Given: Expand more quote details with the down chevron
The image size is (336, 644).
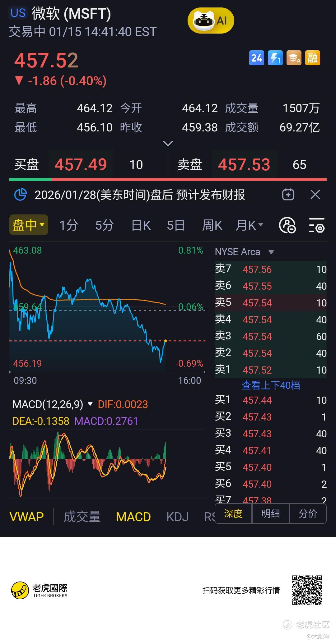Looking at the screenshot, I should pyautogui.click(x=168, y=143).
